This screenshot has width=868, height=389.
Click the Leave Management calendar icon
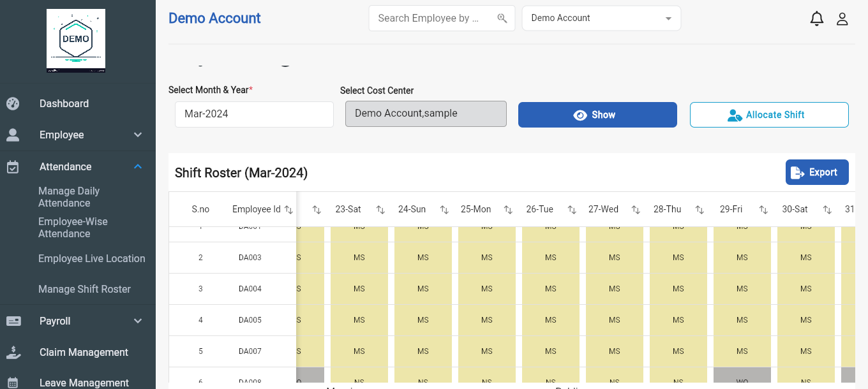[13, 383]
